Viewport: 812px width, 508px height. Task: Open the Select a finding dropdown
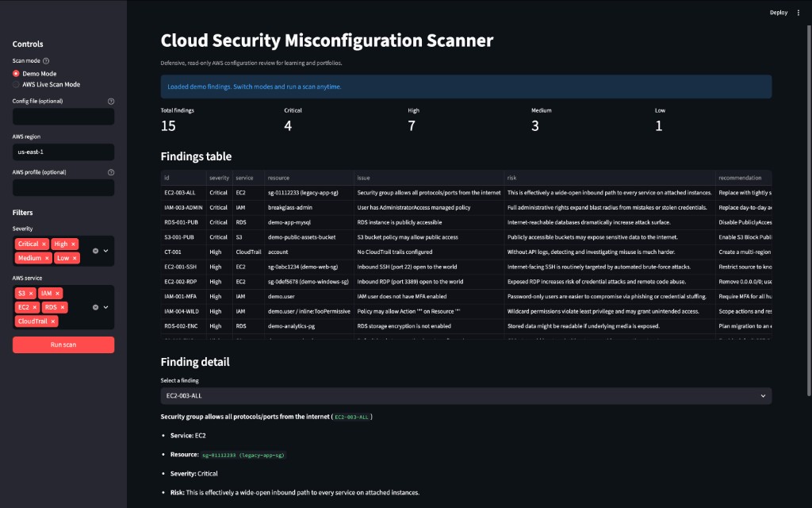466,396
